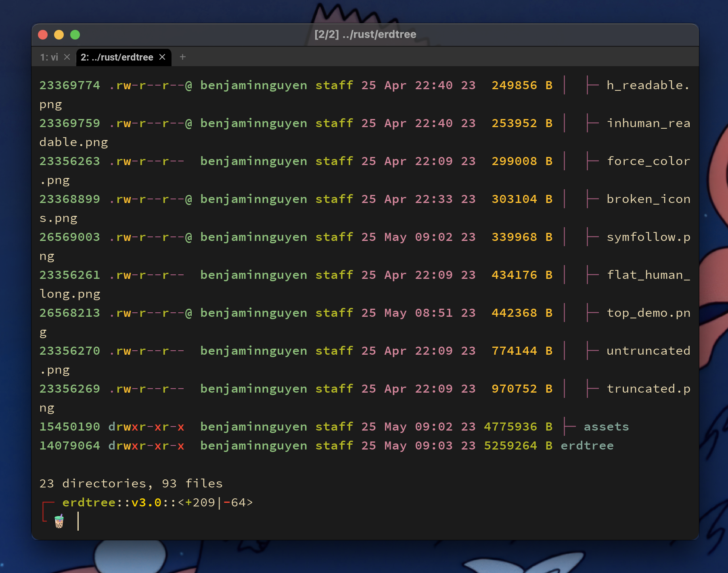Click the 'truncated.p' file name

point(648,389)
